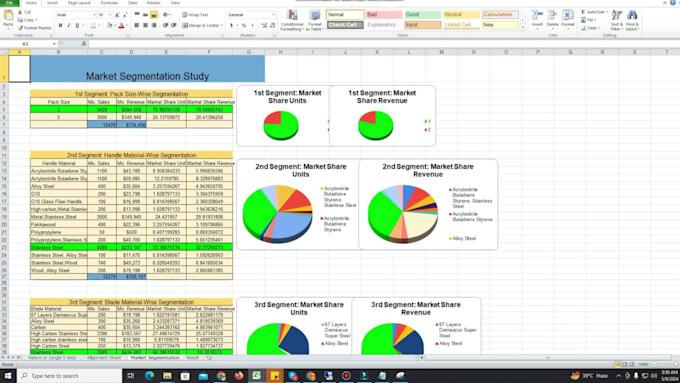This screenshot has height=383, width=680.
Task: Open the General number format dropdown
Action: (x=273, y=15)
